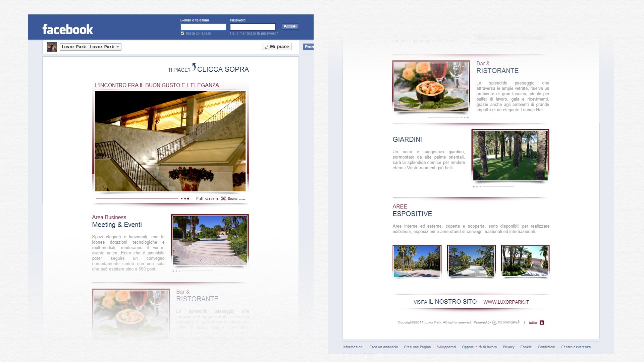This screenshot has width=644, height=362.
Task: Click the slideshow progress line under staircase
Action: tap(137, 198)
